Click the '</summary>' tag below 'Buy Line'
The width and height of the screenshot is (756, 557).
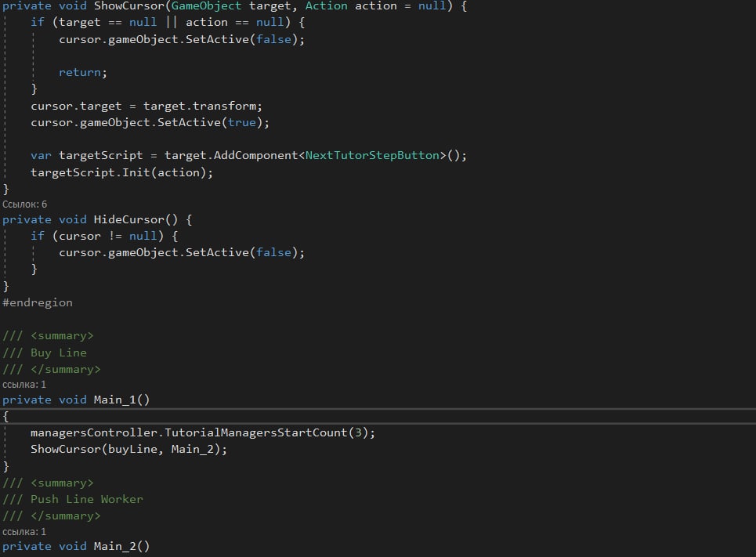point(66,370)
